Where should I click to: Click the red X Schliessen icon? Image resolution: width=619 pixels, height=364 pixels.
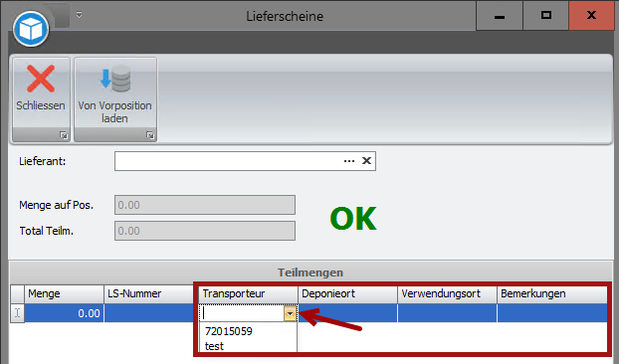41,79
